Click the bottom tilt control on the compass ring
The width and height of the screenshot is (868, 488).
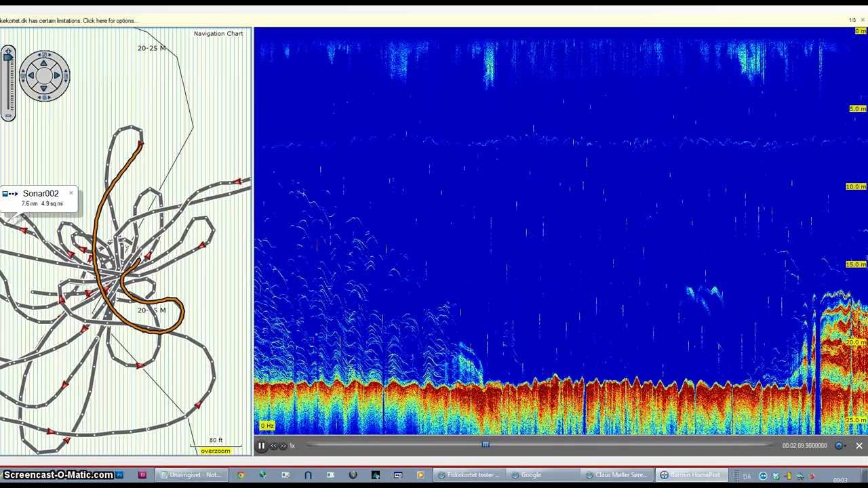pos(44,98)
